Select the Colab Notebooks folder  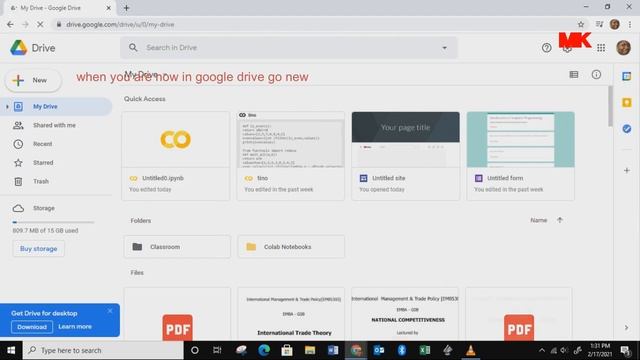pyautogui.click(x=291, y=247)
